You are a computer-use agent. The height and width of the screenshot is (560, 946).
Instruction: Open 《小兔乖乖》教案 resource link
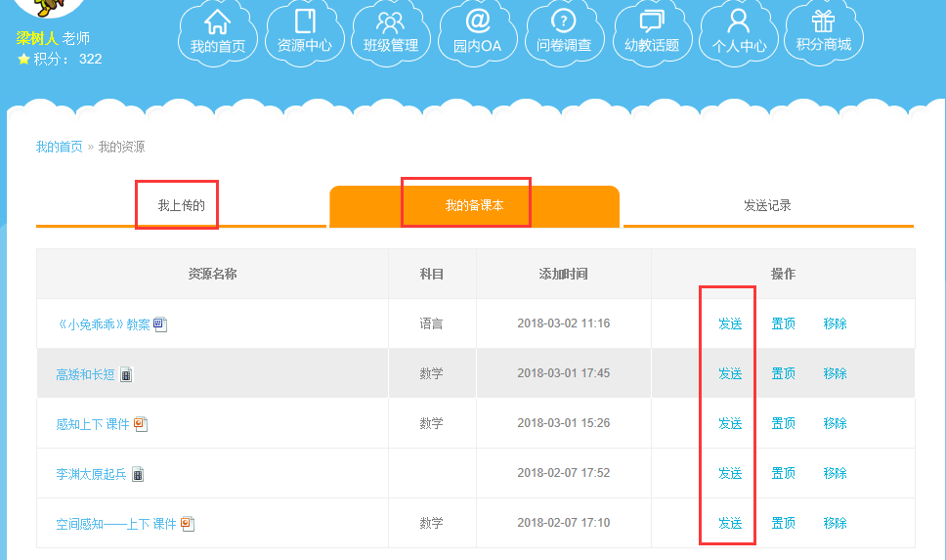click(103, 324)
